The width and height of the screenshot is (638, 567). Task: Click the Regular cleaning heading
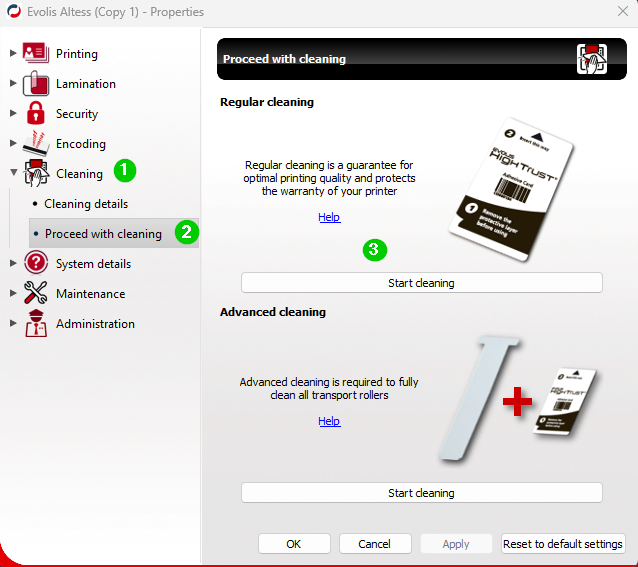click(x=267, y=102)
